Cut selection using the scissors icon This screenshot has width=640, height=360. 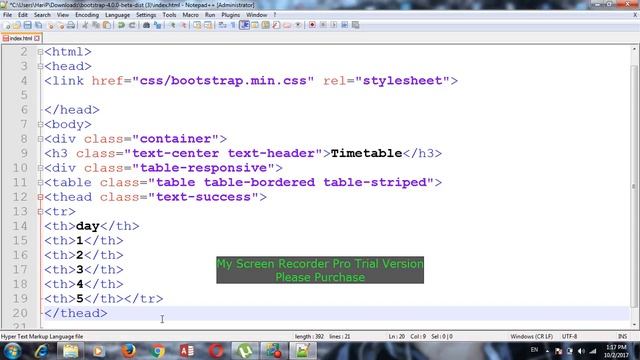[x=85, y=25]
